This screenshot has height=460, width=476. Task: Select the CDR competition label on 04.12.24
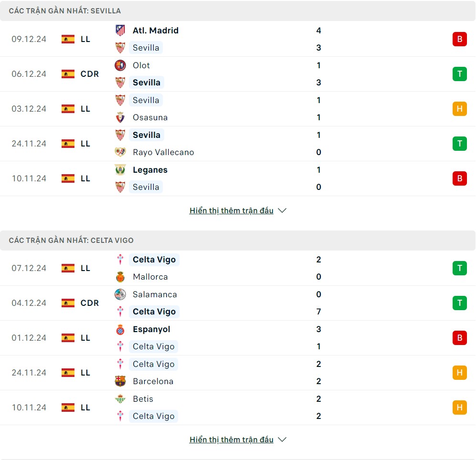pos(90,303)
